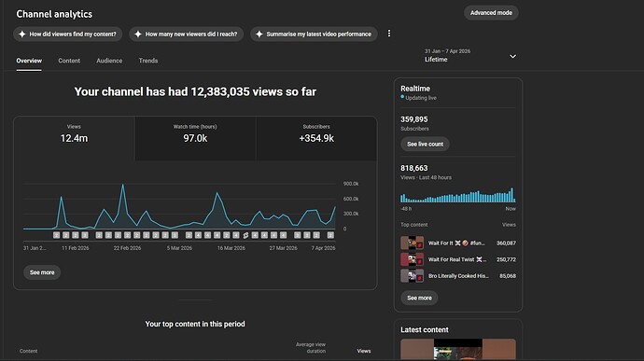
Task: Click the See live count button
Action: pyautogui.click(x=425, y=145)
